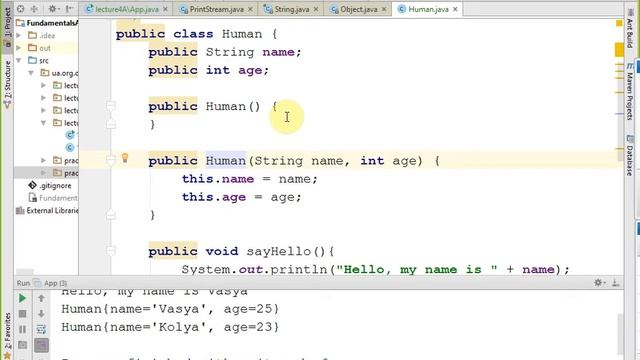Click the .gitignore file icon
640x360 pixels.
[33, 185]
